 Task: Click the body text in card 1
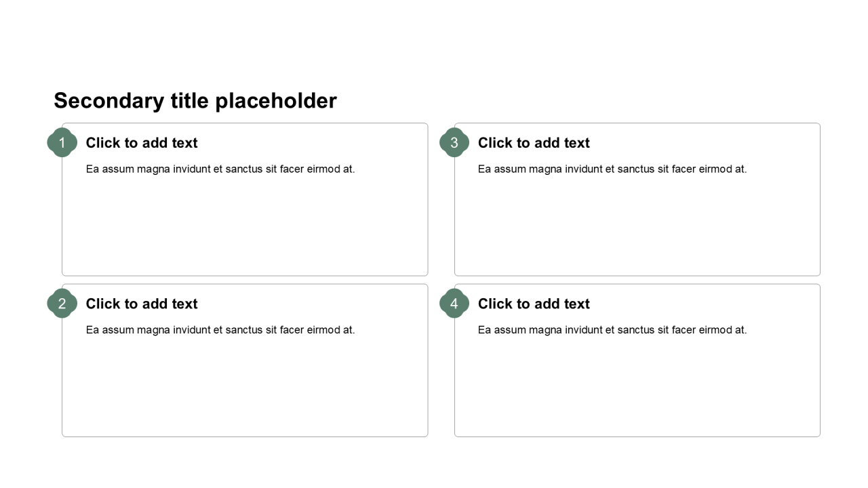(x=220, y=169)
